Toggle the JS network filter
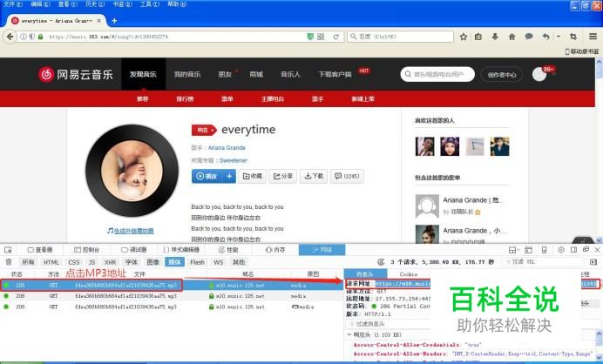603x364 pixels. tap(91, 262)
